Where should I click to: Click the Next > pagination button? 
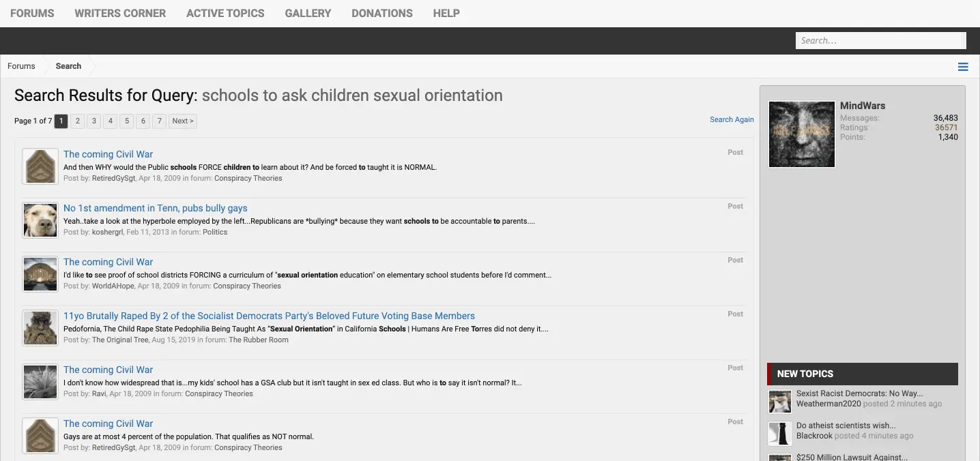click(x=183, y=121)
